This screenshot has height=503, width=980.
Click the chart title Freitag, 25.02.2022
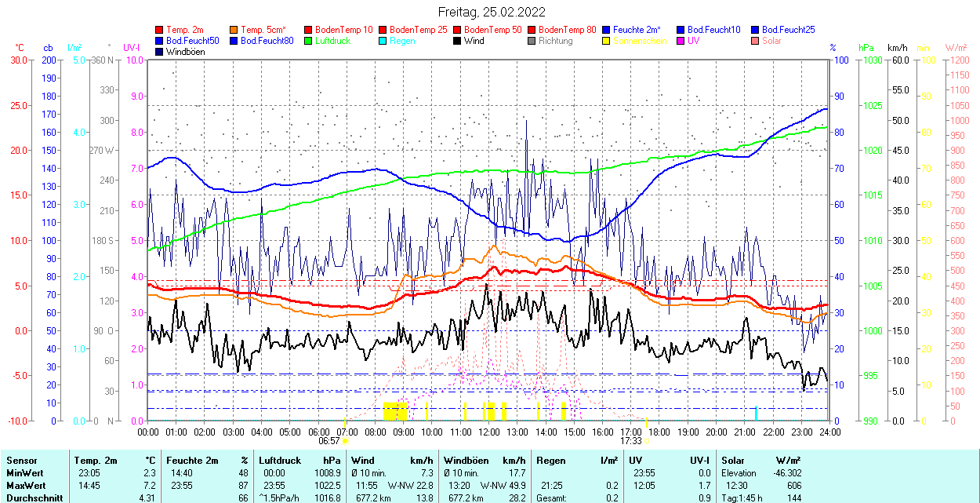pos(492,12)
